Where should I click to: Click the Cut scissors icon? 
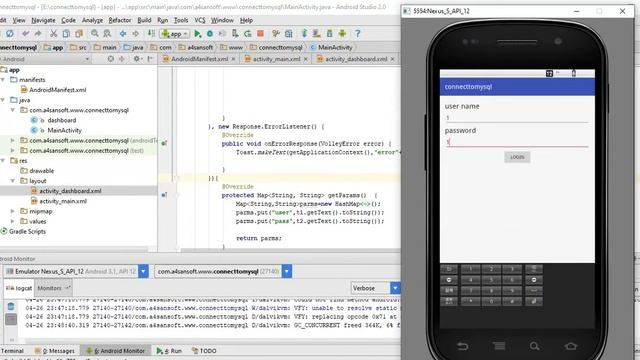coord(53,33)
